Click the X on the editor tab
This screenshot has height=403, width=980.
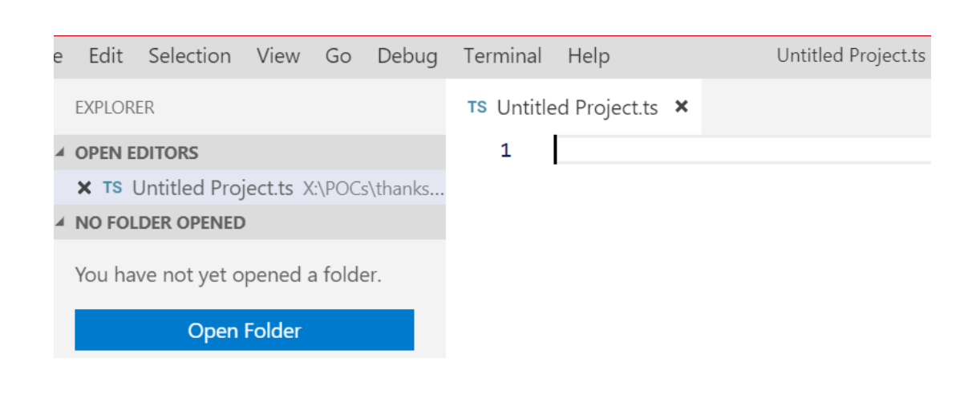coord(682,107)
